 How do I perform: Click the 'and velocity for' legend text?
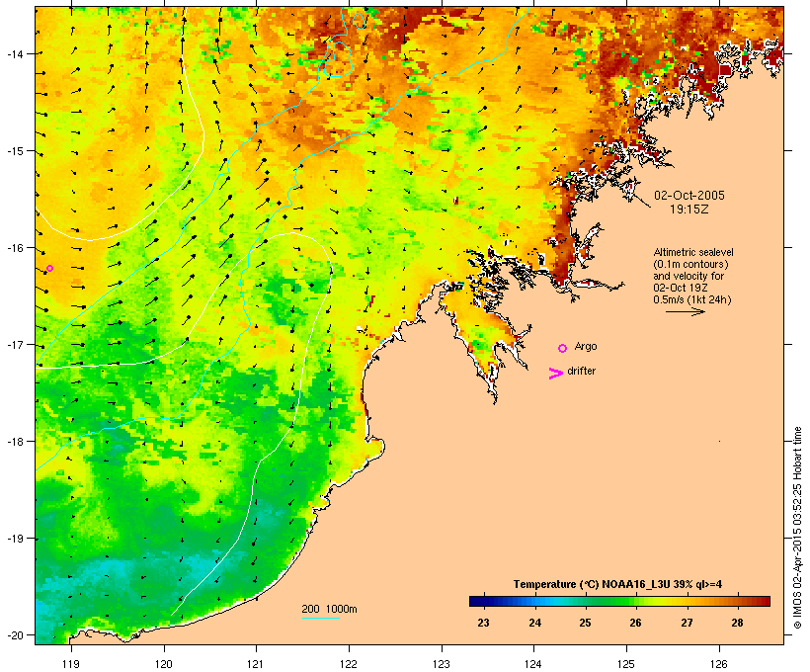(x=688, y=276)
